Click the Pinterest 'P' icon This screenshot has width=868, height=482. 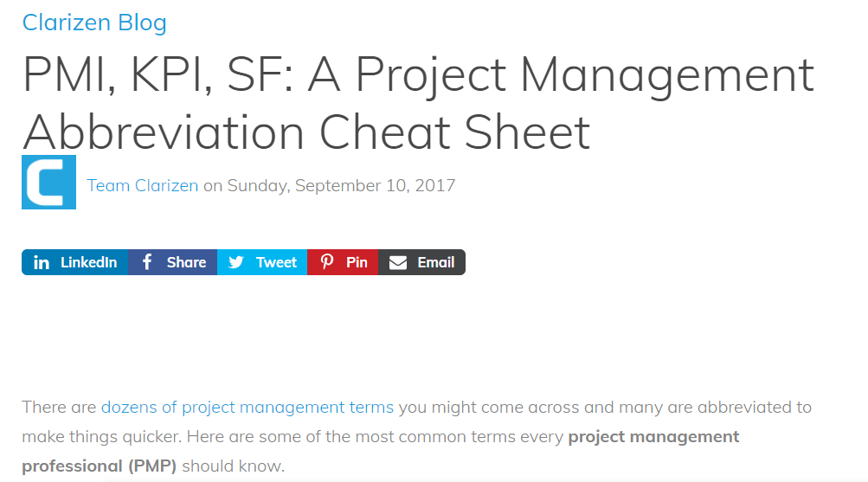326,262
